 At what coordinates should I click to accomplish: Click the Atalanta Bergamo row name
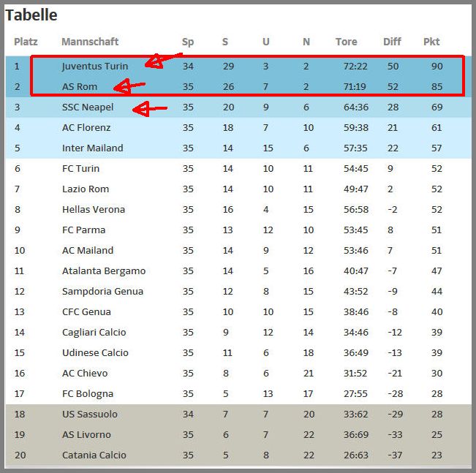(104, 270)
